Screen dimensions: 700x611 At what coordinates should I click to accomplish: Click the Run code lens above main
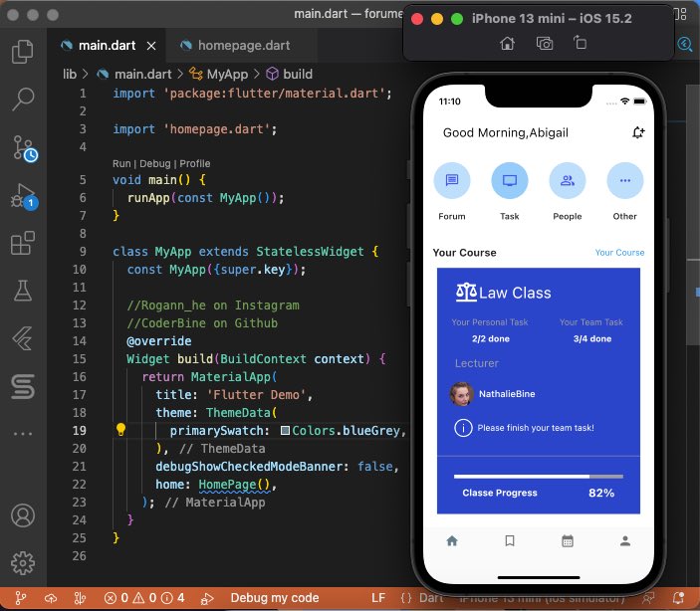click(121, 163)
